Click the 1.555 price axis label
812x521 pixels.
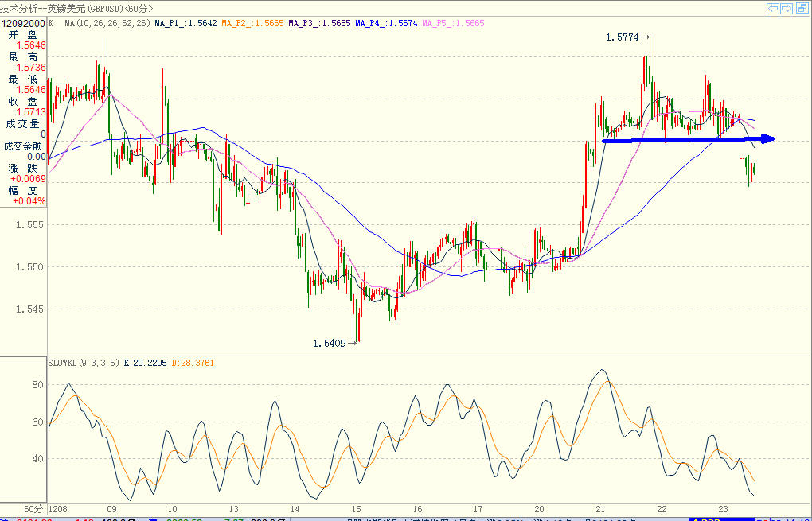(29, 225)
